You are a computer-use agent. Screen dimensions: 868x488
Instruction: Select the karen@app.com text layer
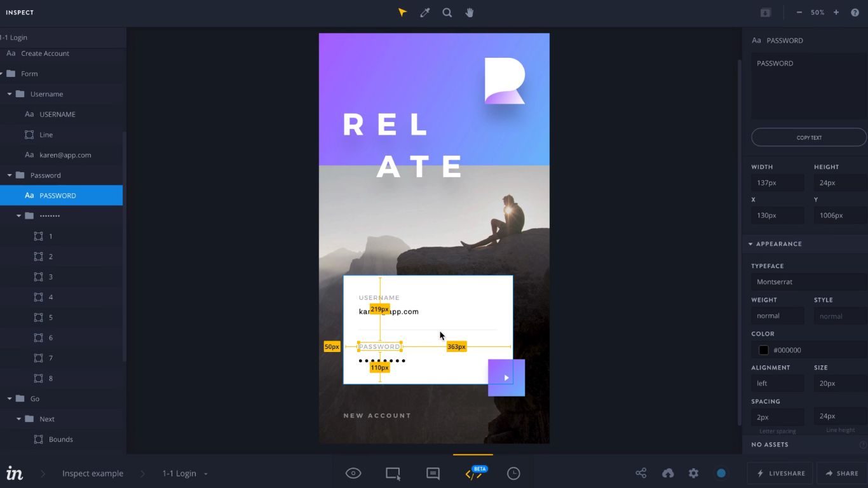tap(65, 155)
